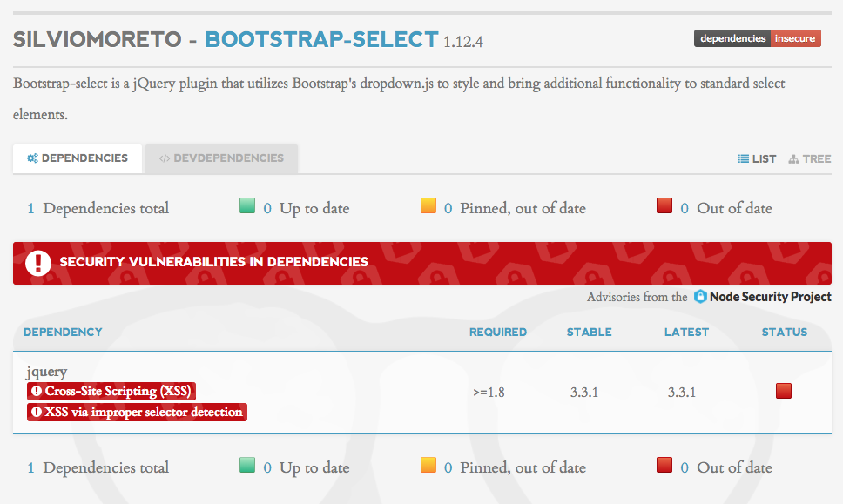
Task: Sort by the STABLE column header
Action: [x=589, y=333]
